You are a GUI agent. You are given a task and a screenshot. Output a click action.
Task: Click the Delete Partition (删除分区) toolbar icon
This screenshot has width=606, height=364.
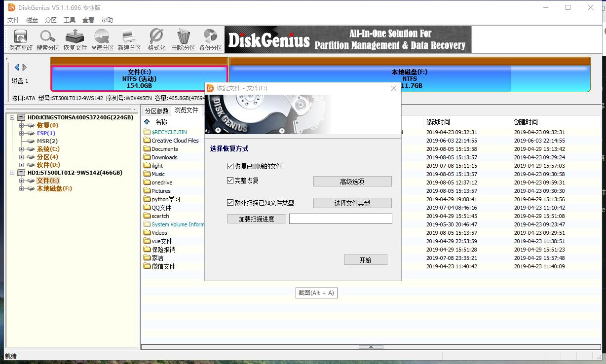pos(184,39)
